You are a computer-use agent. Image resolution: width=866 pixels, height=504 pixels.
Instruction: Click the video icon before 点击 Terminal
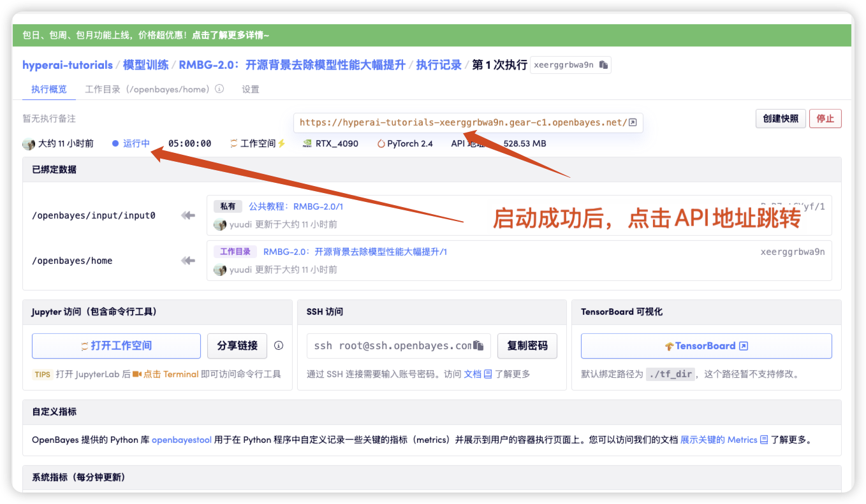(136, 374)
